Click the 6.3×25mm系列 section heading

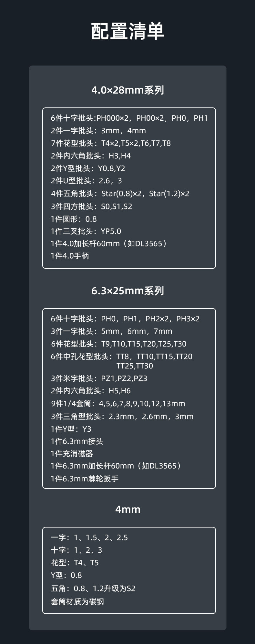pos(128,291)
